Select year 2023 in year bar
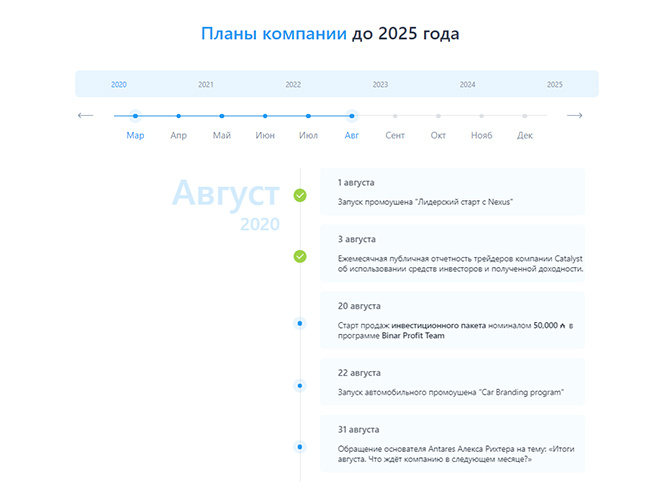668x503 pixels. [x=380, y=84]
